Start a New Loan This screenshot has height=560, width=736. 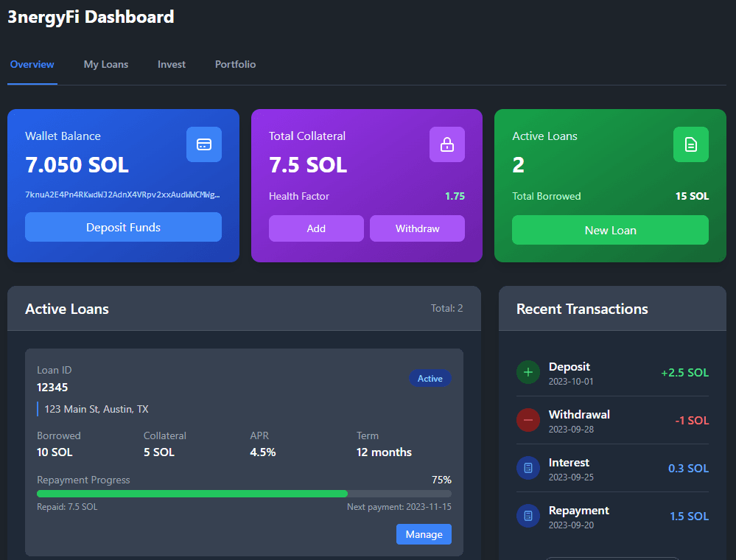pos(610,230)
